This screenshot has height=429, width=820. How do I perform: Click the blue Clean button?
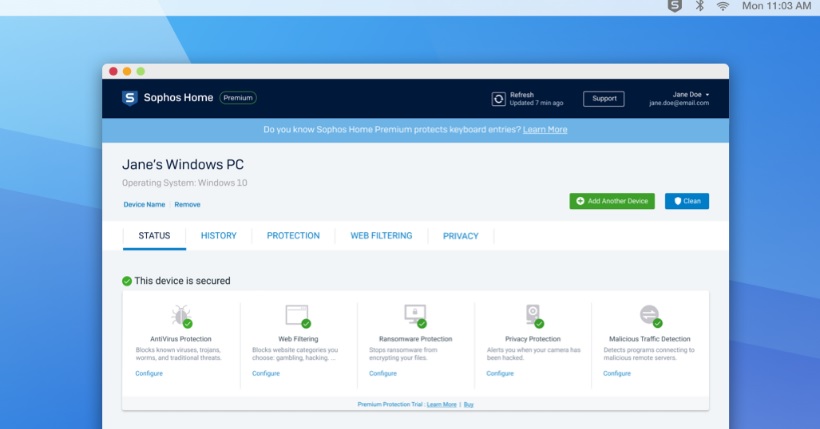pos(687,201)
